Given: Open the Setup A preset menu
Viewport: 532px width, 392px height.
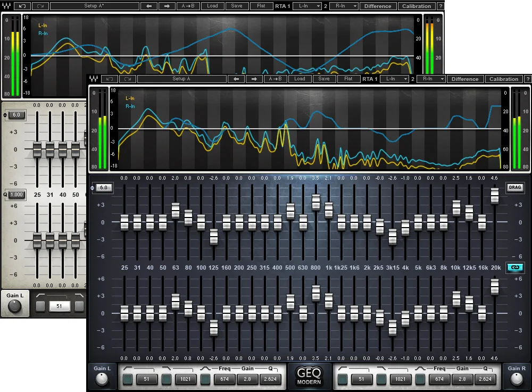Looking at the screenshot, I should (x=184, y=78).
